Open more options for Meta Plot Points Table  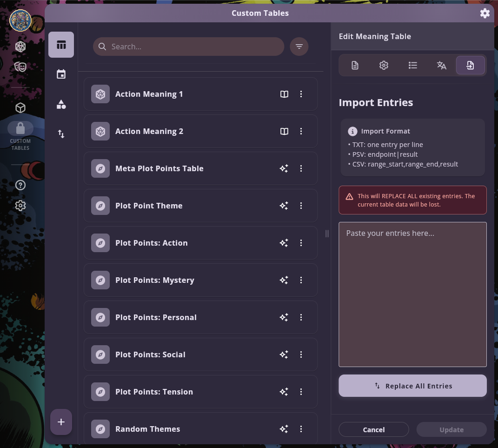click(301, 168)
